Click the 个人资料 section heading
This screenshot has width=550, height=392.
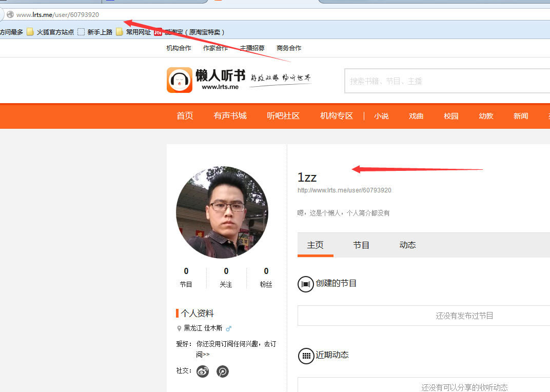197,313
